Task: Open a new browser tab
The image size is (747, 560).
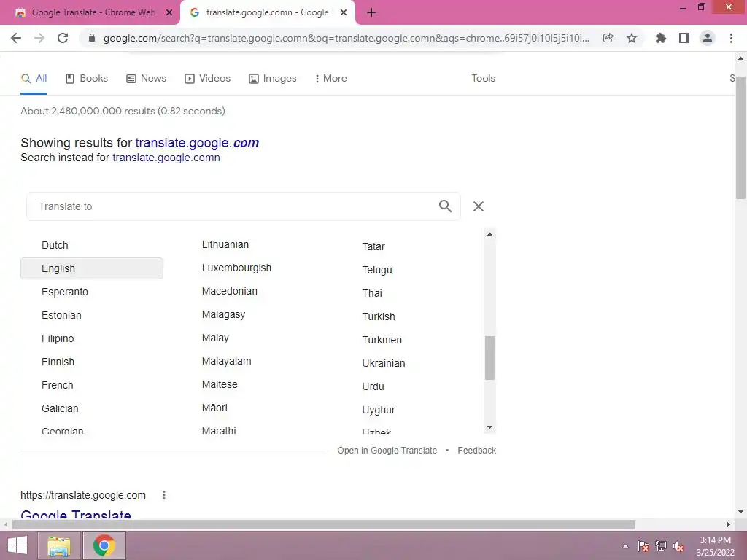Action: [x=371, y=12]
